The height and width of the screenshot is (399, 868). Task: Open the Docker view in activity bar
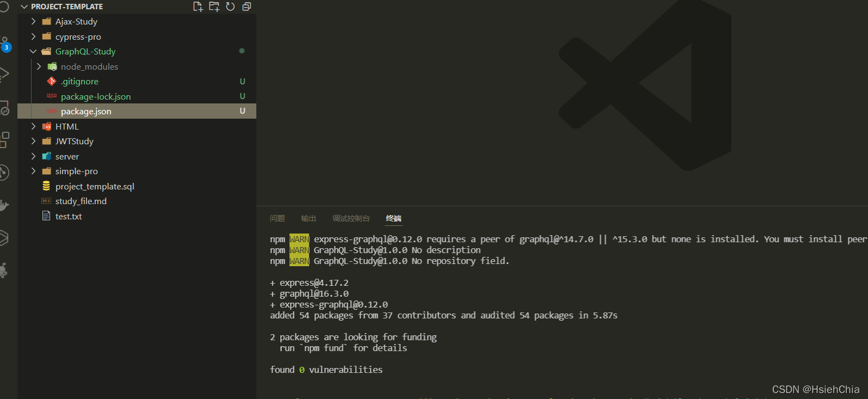click(4, 205)
